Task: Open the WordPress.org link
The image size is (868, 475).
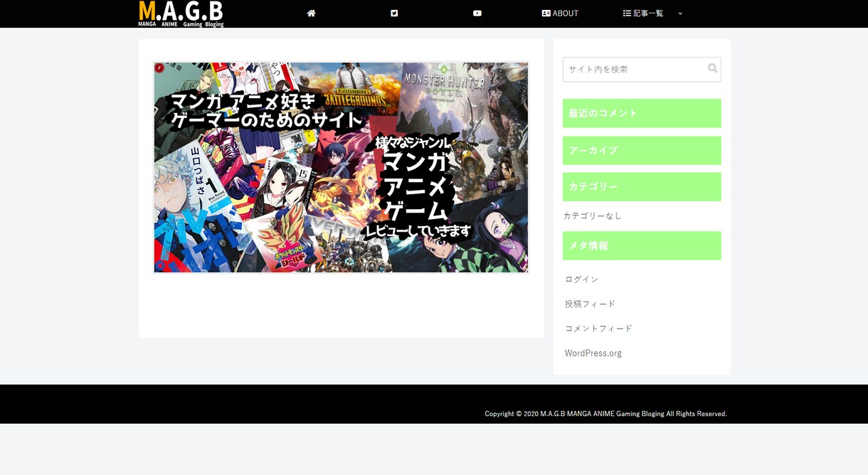Action: (593, 353)
